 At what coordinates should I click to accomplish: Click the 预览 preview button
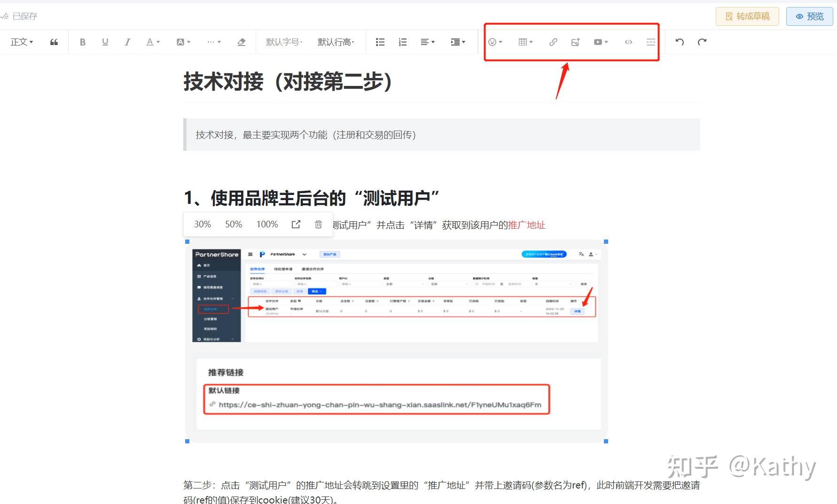pos(810,16)
